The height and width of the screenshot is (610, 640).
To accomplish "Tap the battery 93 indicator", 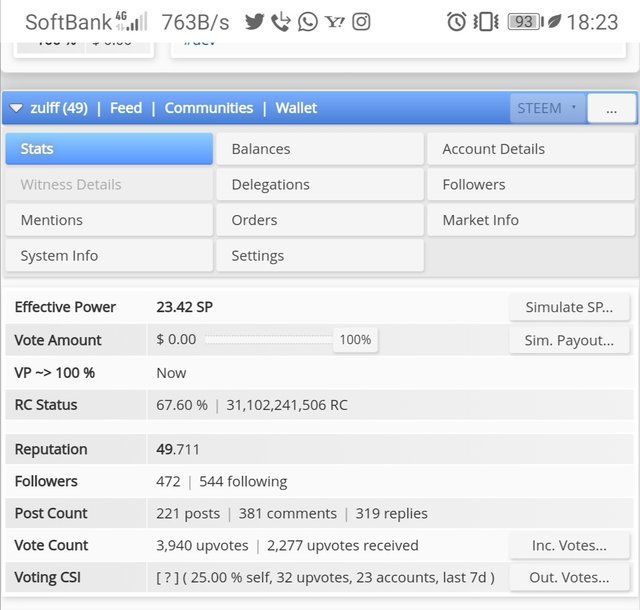I will pos(525,22).
